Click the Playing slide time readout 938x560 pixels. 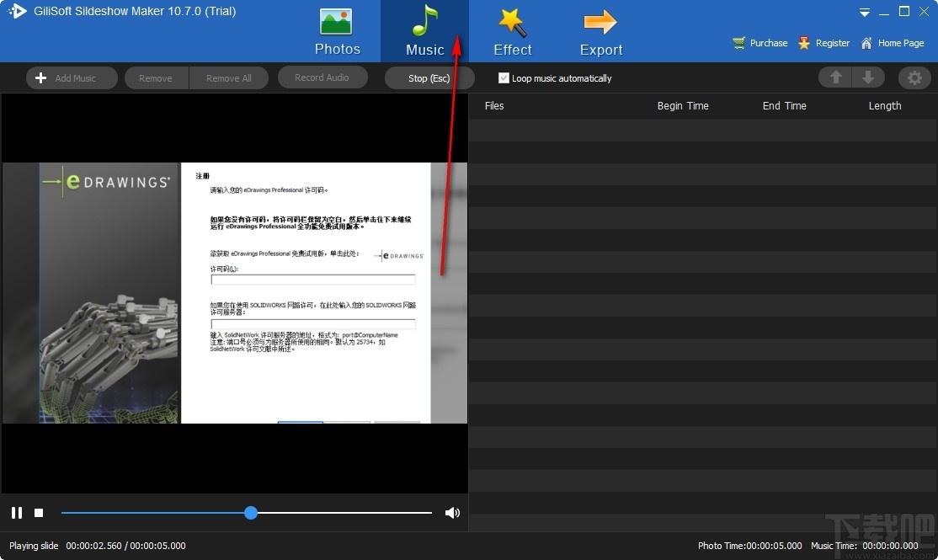click(125, 546)
